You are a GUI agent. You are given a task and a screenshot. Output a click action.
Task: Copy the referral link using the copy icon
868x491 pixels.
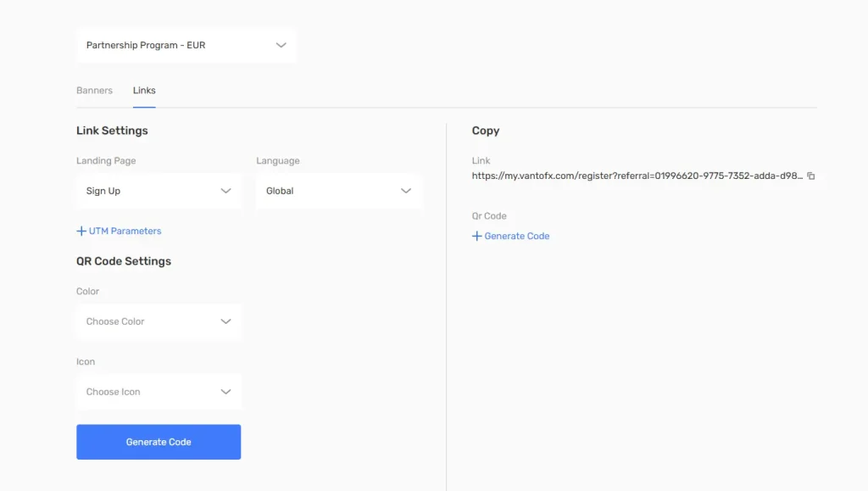[x=811, y=176]
